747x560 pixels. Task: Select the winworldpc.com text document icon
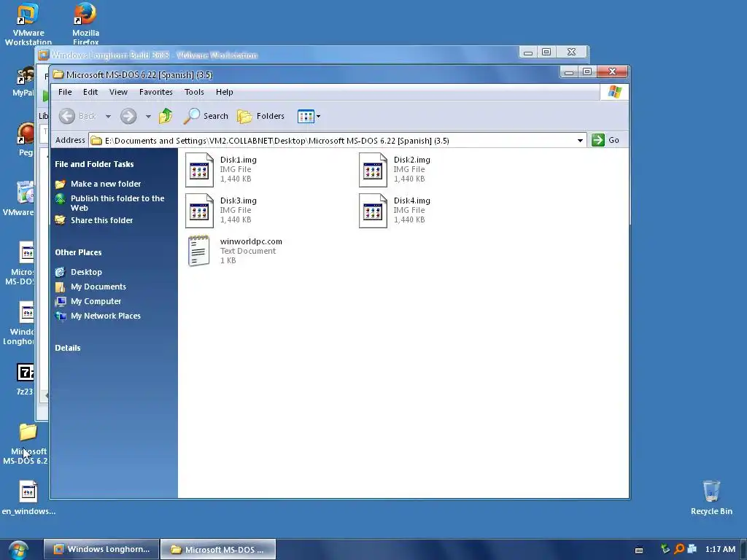(x=198, y=251)
